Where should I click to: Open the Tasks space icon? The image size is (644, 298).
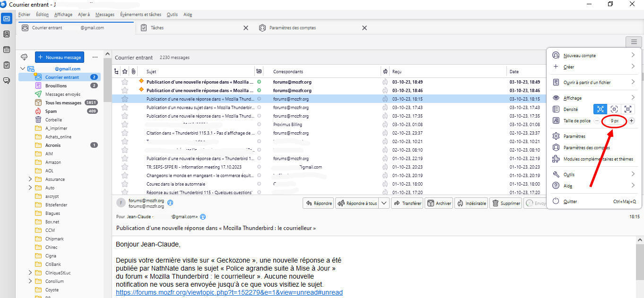pyautogui.click(x=7, y=65)
